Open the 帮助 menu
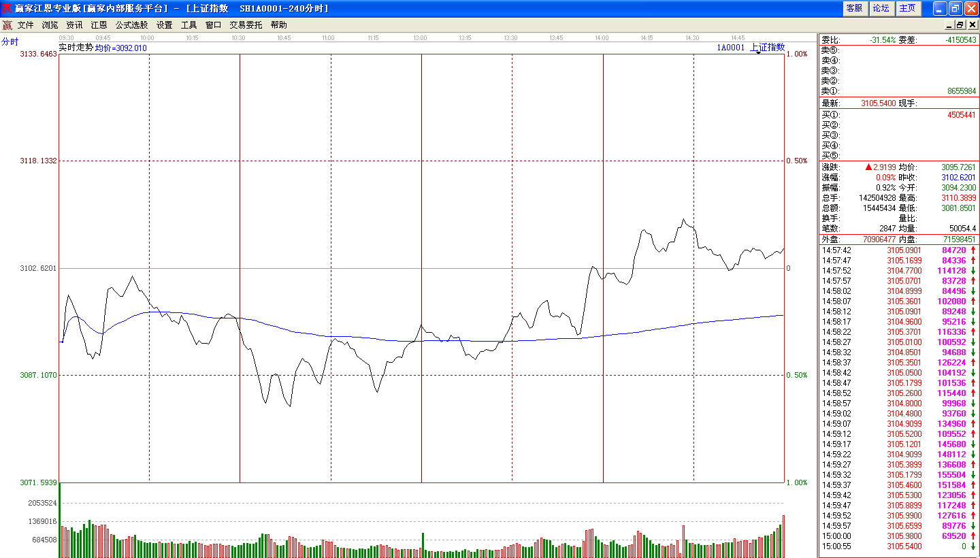980x558 pixels. tap(278, 25)
